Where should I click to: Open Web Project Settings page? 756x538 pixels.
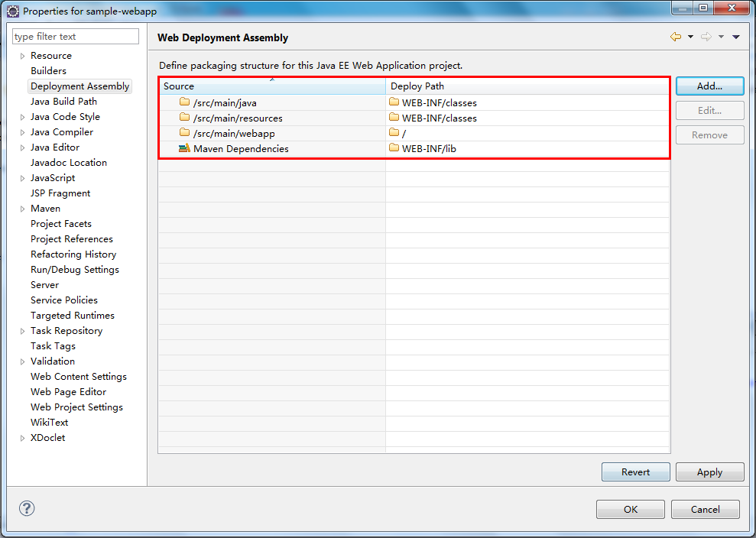76,407
